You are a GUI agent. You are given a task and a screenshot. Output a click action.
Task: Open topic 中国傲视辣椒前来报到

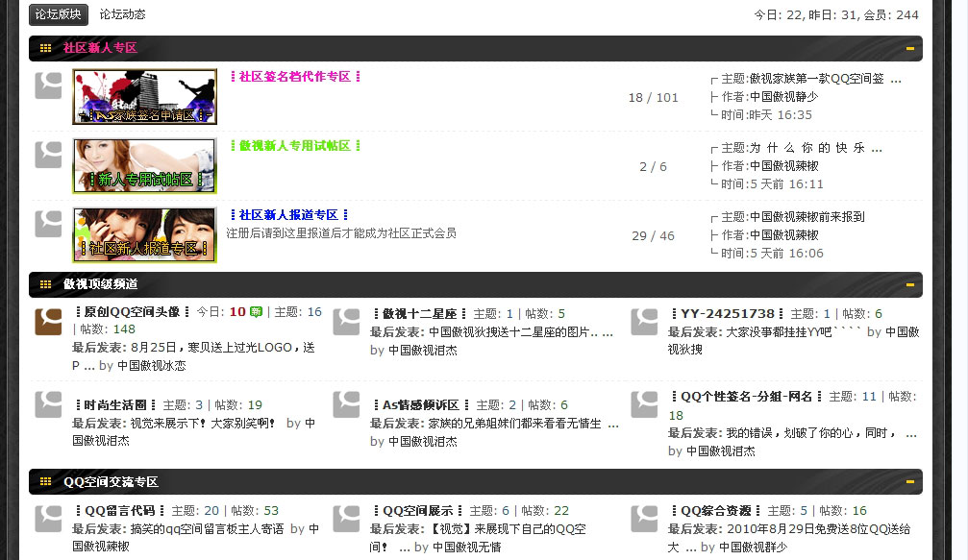click(807, 217)
